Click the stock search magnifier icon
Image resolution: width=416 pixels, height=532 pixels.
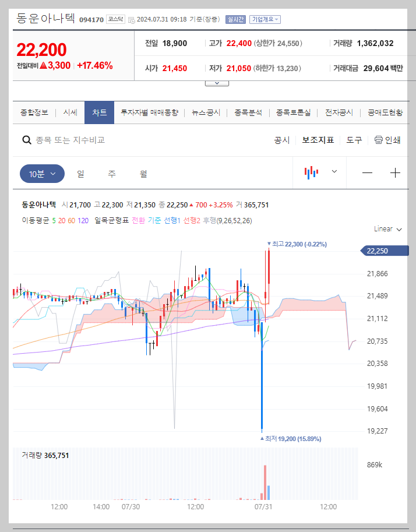click(x=27, y=140)
